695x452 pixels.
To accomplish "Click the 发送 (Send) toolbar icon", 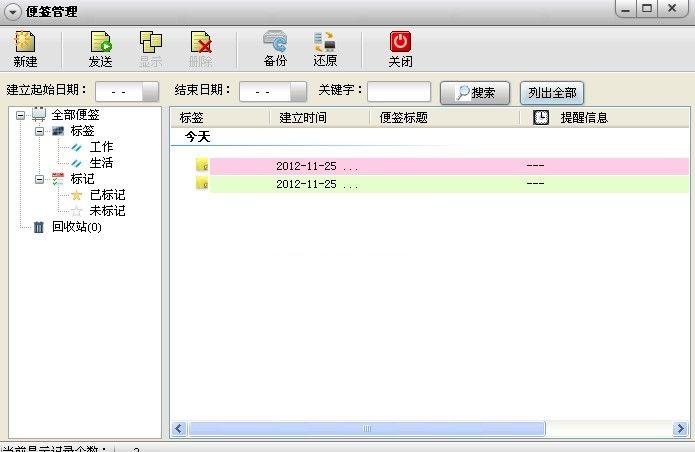I will pyautogui.click(x=100, y=42).
